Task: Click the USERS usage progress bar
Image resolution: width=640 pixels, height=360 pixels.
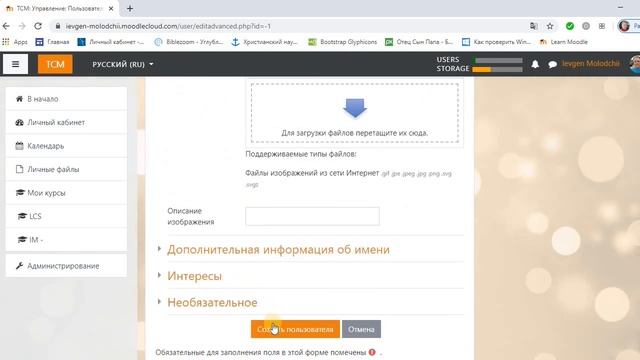Action: point(498,60)
